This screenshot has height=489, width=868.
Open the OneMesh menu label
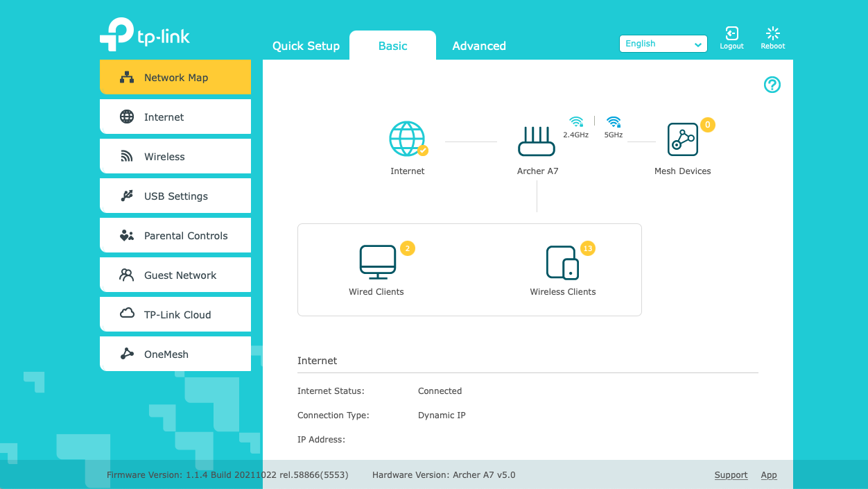pyautogui.click(x=166, y=354)
